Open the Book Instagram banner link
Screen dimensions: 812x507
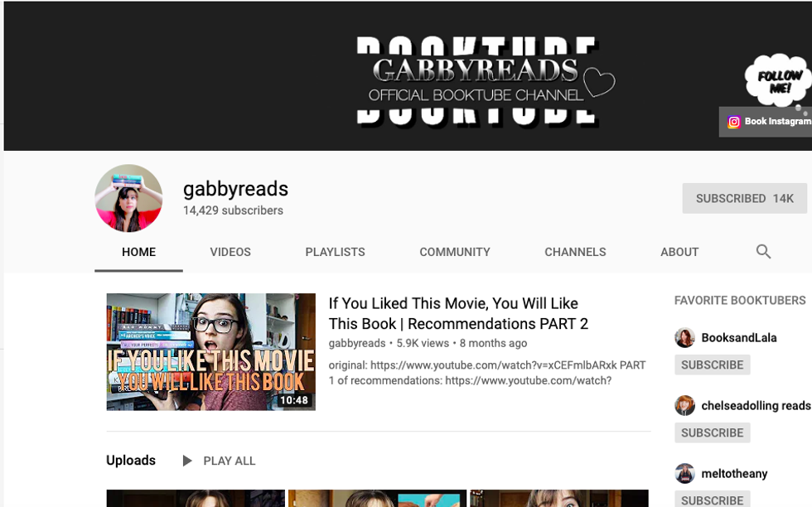pyautogui.click(x=767, y=122)
